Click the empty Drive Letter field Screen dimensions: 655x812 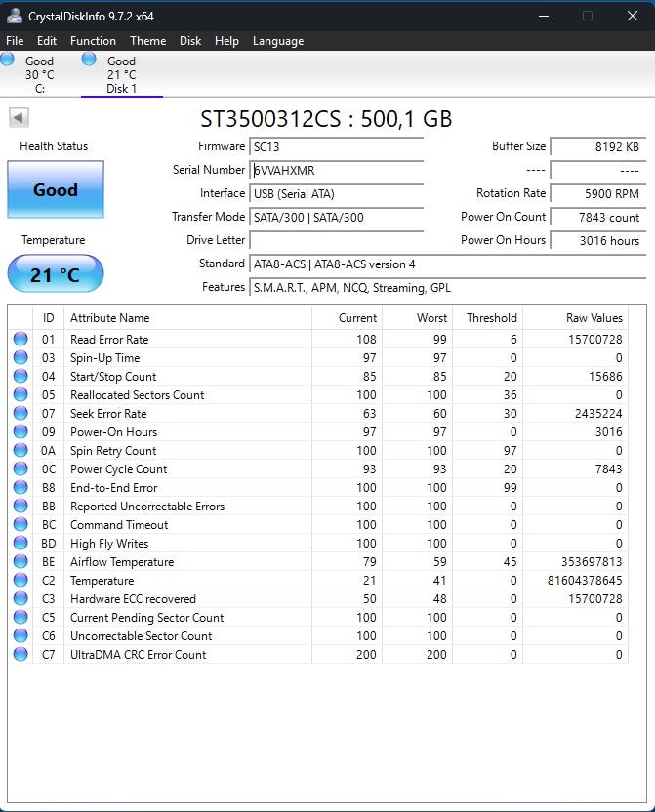[x=337, y=240]
